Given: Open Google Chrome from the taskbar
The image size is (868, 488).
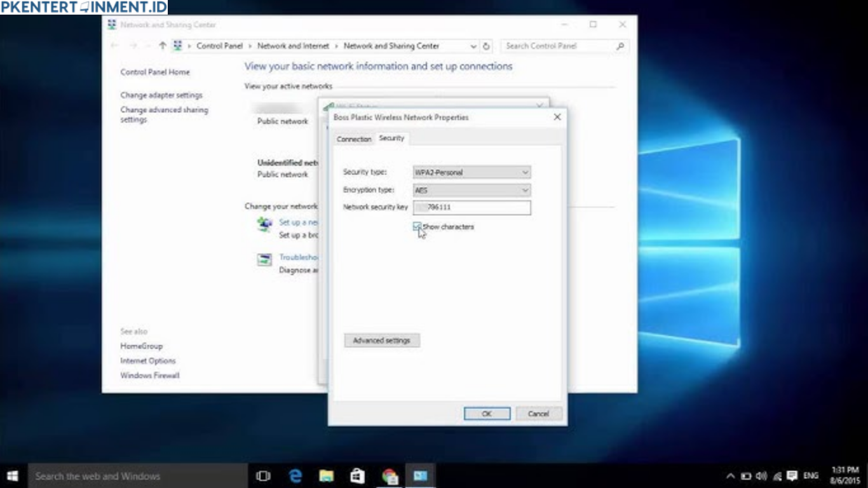Looking at the screenshot, I should coord(390,476).
